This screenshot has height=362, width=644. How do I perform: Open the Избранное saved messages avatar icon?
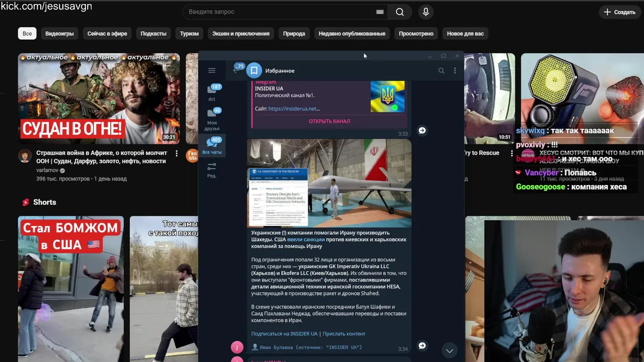coord(254,70)
